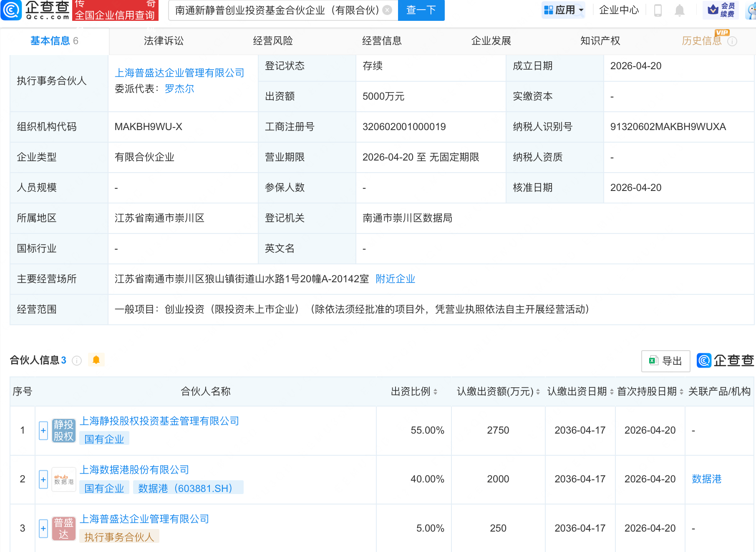This screenshot has height=552, width=756.
Task: Click the Excel icon on the 导出 button
Action: click(653, 361)
